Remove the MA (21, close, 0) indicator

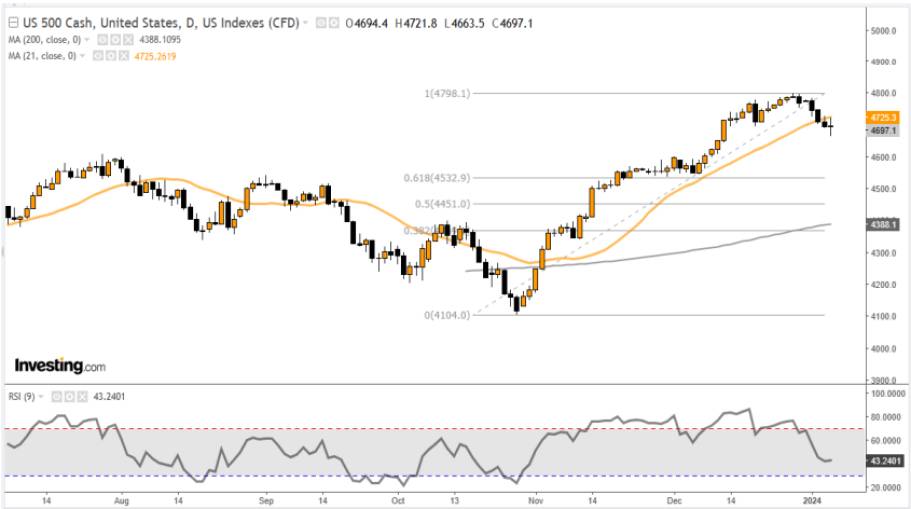click(122, 55)
